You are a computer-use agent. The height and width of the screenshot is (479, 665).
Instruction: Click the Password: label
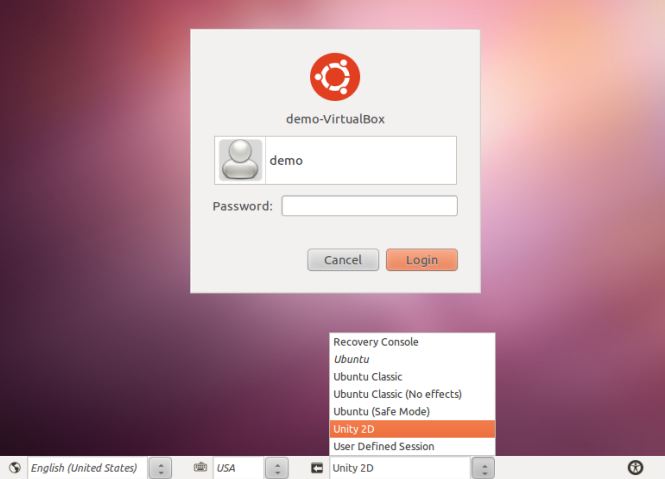point(243,206)
